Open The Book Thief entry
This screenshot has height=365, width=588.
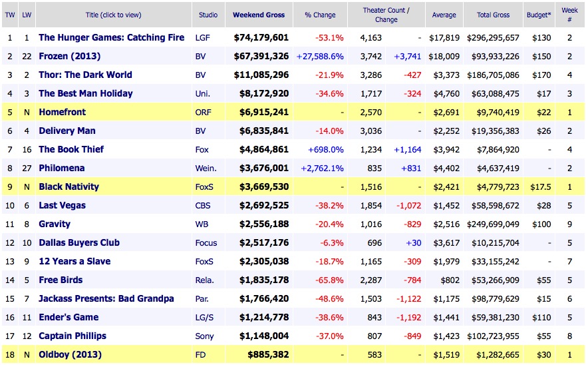(71, 150)
